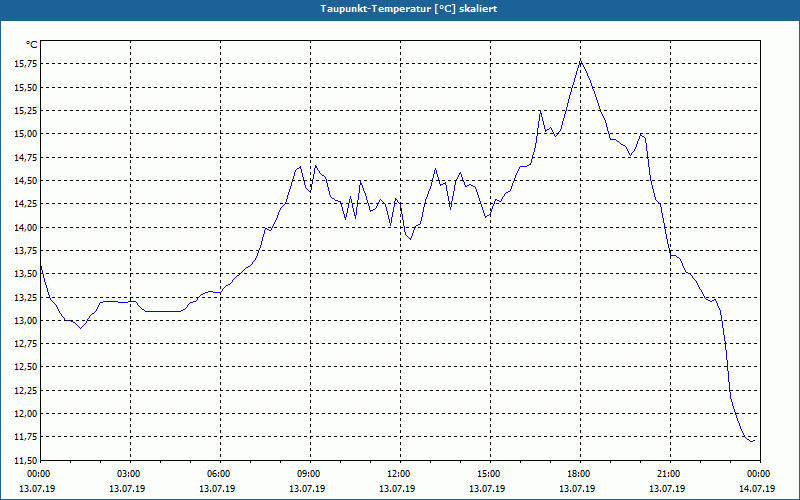Click the chart title 'Taupunkt-Temperatur [°C] skaliert'
The width and height of the screenshot is (800, 500).
coord(409,9)
